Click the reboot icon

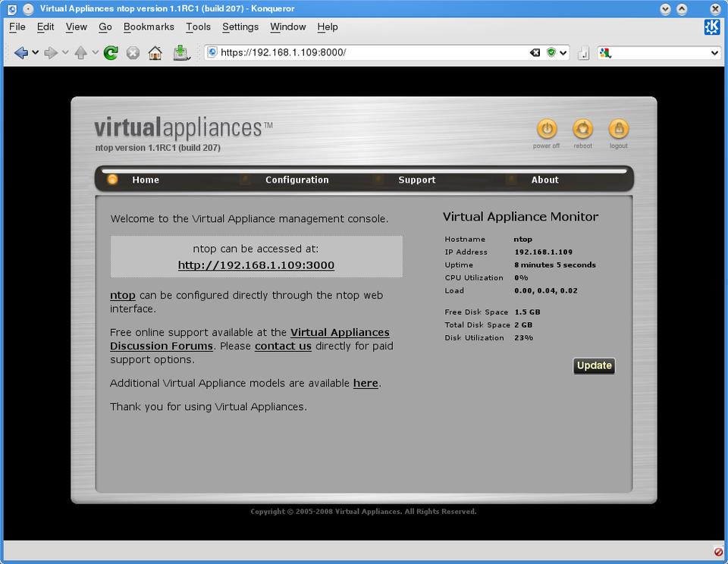point(582,129)
